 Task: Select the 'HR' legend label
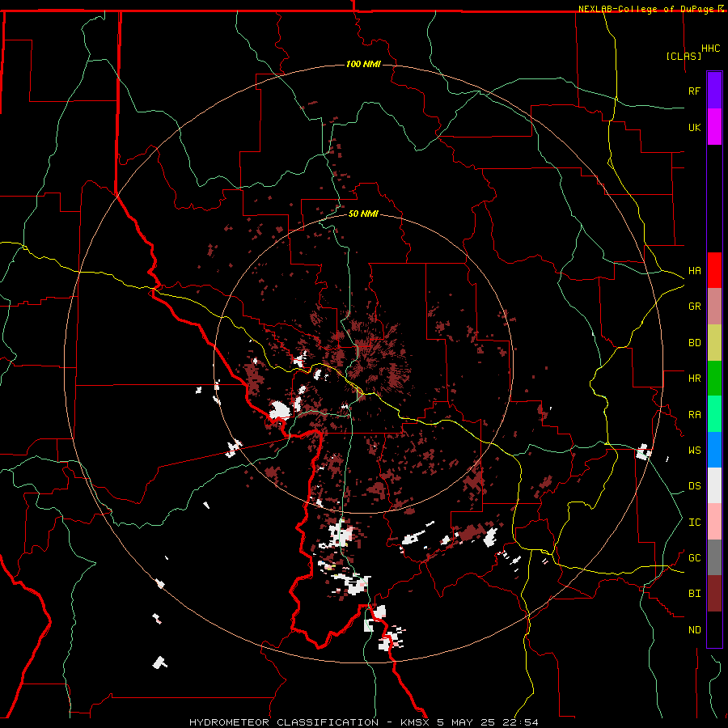point(694,379)
